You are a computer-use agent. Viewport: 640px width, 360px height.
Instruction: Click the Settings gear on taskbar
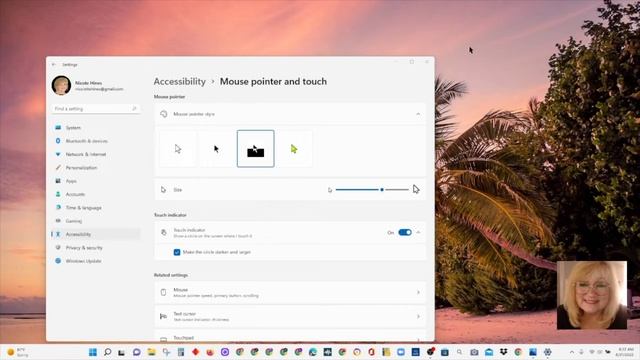pyautogui.click(x=547, y=352)
